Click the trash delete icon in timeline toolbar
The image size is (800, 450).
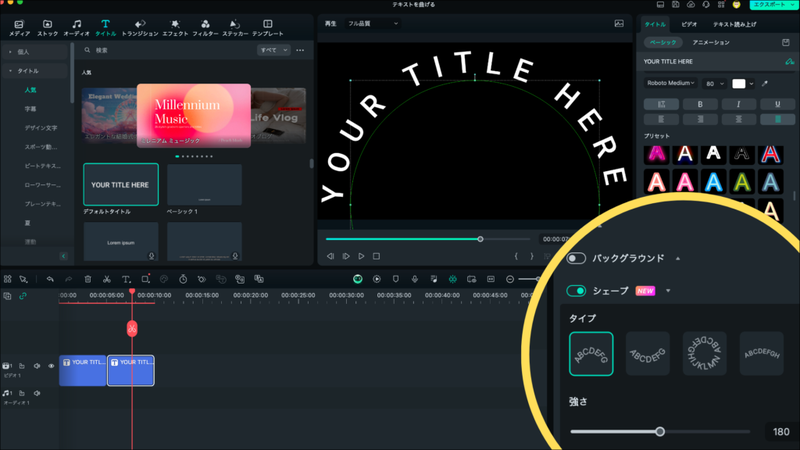point(88,279)
